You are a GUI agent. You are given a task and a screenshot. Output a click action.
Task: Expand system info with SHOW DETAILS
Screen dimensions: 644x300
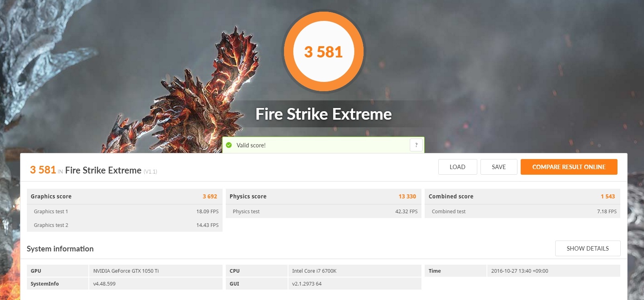587,249
